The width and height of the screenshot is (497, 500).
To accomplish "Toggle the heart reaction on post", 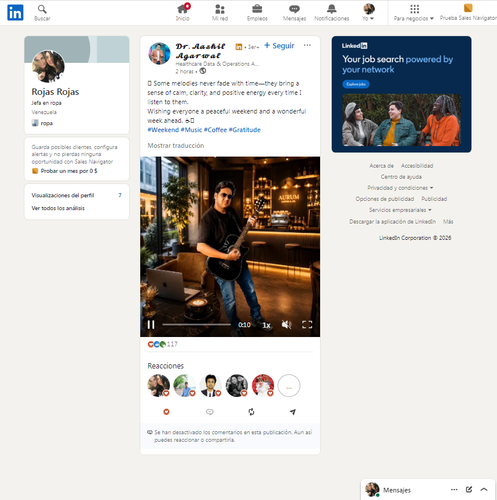I will coord(166,412).
